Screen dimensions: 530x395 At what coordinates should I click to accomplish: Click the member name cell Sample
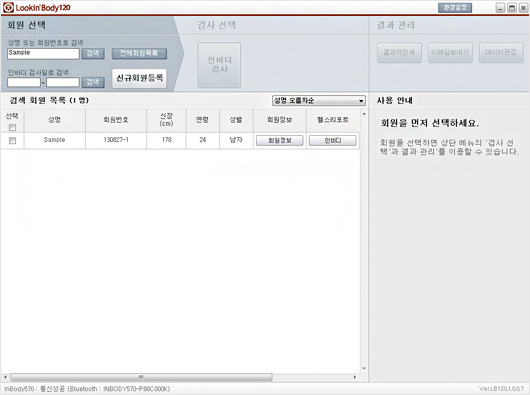pos(54,140)
